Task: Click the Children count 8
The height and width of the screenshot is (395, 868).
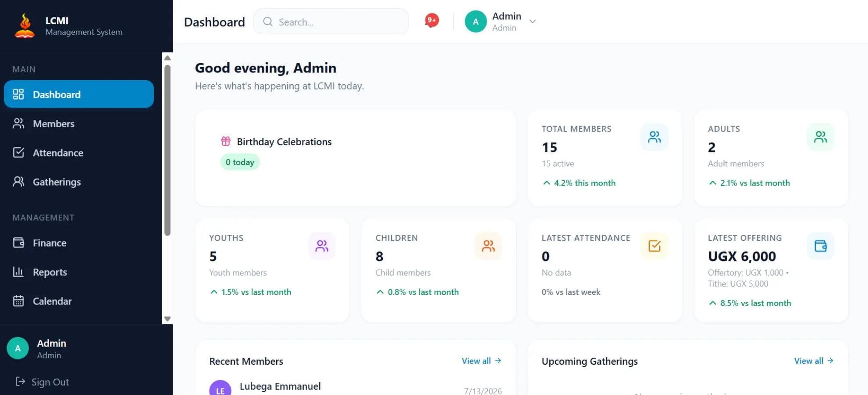Action: [x=379, y=256]
